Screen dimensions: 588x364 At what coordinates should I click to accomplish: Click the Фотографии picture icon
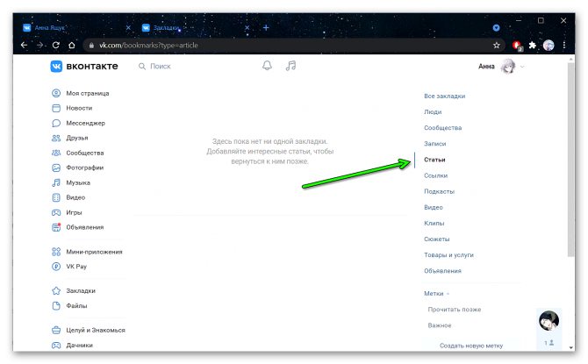click(56, 168)
